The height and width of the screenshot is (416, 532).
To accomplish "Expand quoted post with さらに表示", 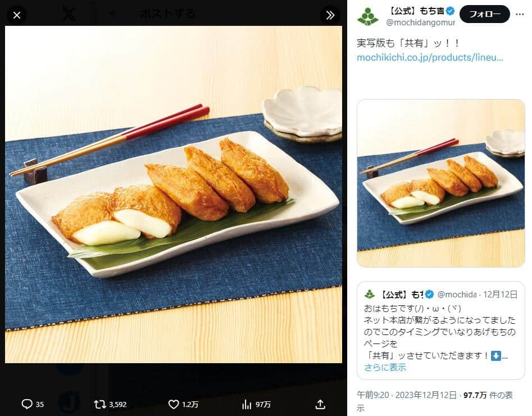I will [385, 368].
